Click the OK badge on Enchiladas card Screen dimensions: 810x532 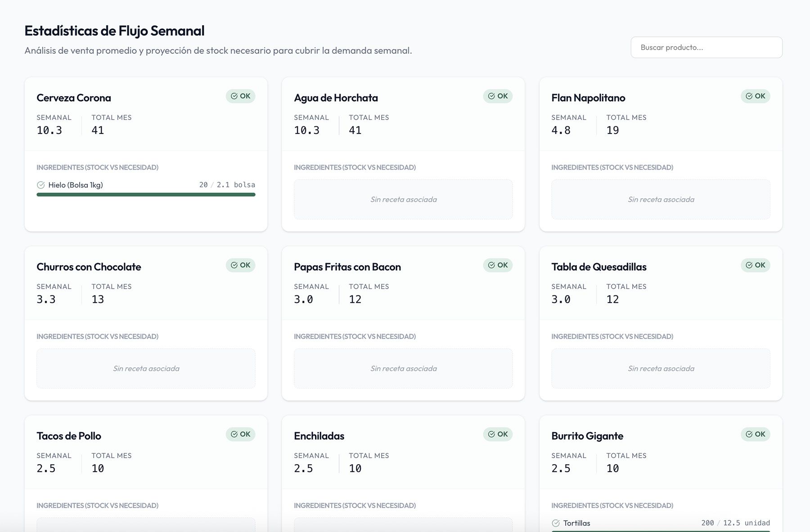pyautogui.click(x=498, y=434)
